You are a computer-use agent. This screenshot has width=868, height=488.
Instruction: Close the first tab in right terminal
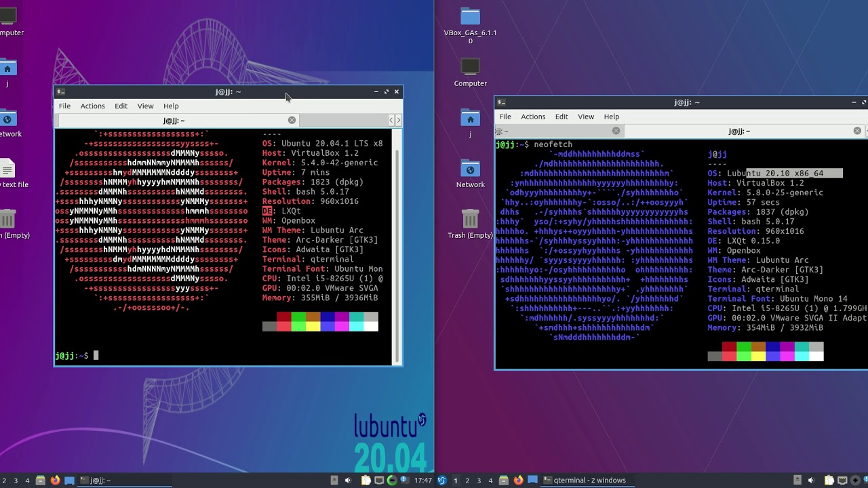pos(616,131)
